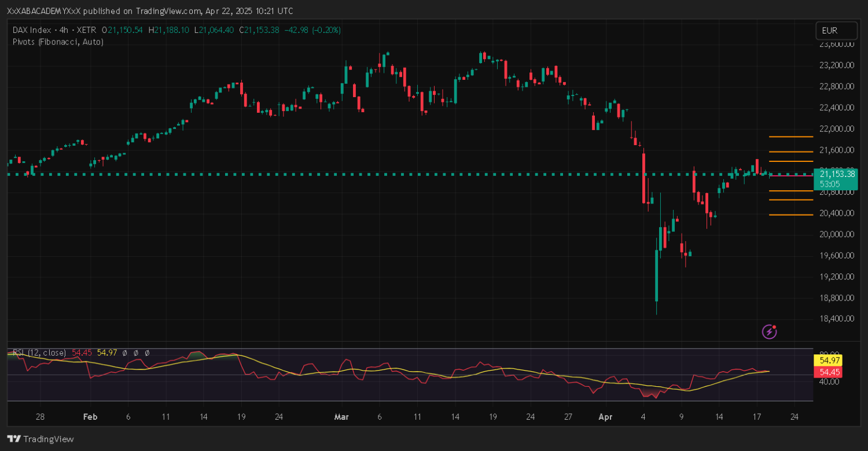Select the lowest orange pivot line

790,215
